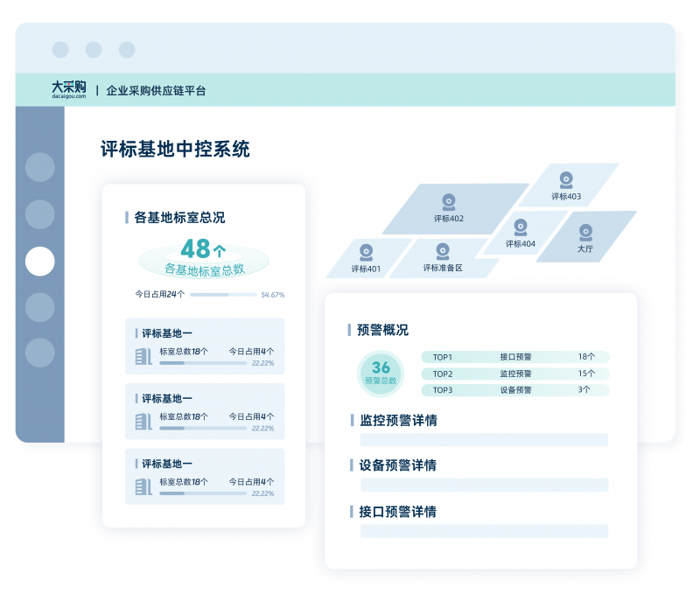Select the bar below 设备预警详情

(x=484, y=485)
